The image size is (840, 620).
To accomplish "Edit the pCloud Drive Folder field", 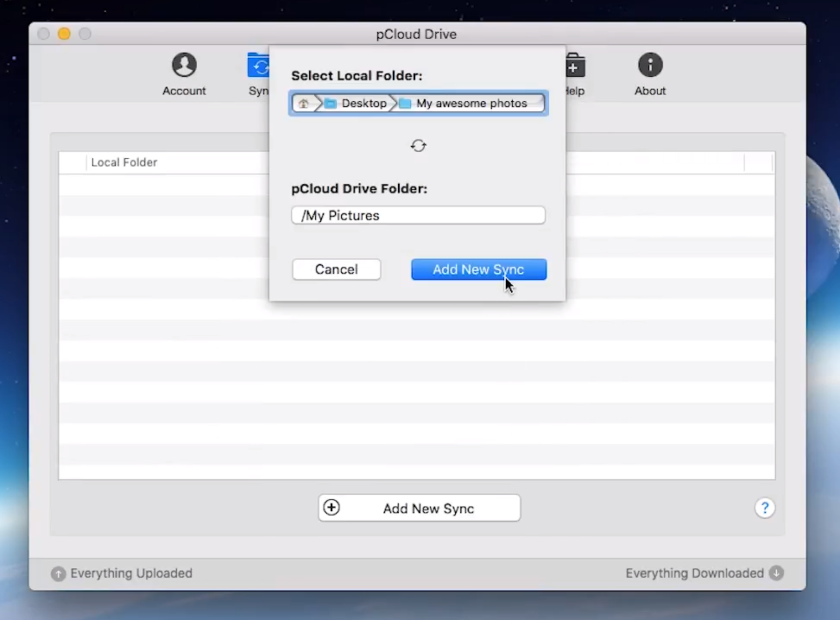I will click(419, 215).
